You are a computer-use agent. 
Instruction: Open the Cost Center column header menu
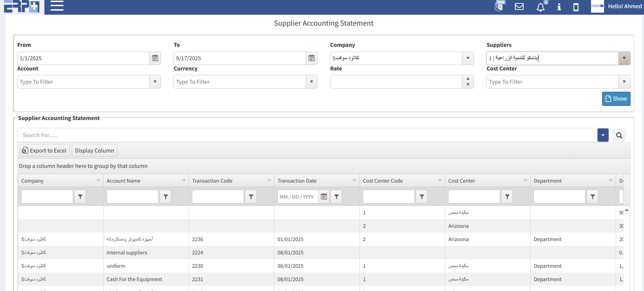(x=525, y=181)
